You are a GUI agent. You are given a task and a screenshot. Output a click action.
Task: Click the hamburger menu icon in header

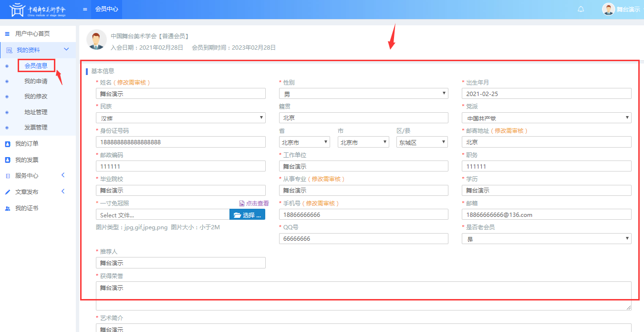pyautogui.click(x=85, y=9)
